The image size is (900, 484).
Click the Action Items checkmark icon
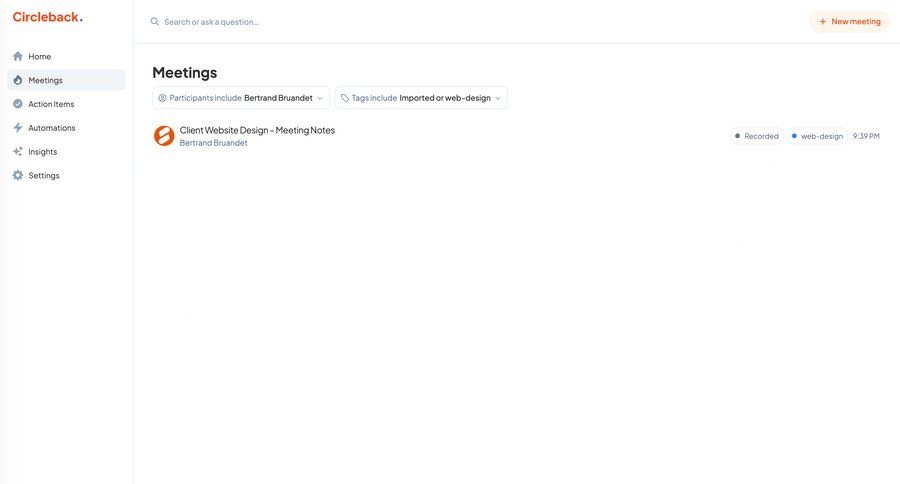18,104
